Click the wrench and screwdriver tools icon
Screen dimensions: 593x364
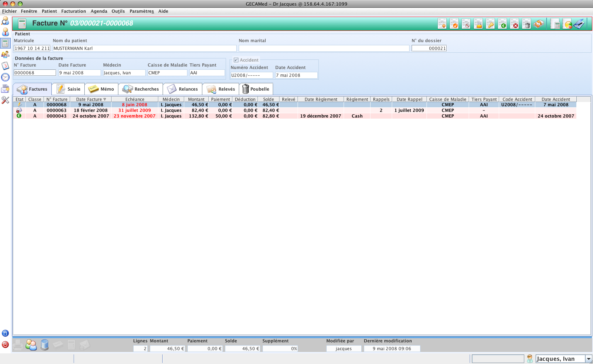(5, 100)
